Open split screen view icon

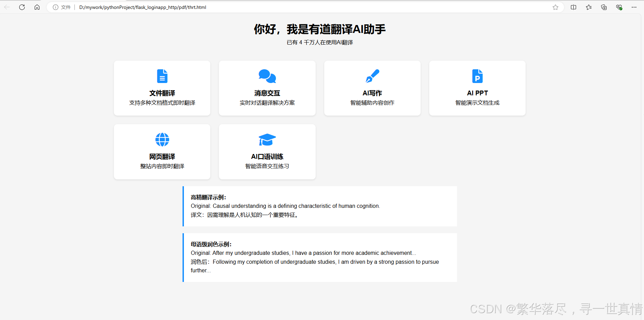click(573, 7)
